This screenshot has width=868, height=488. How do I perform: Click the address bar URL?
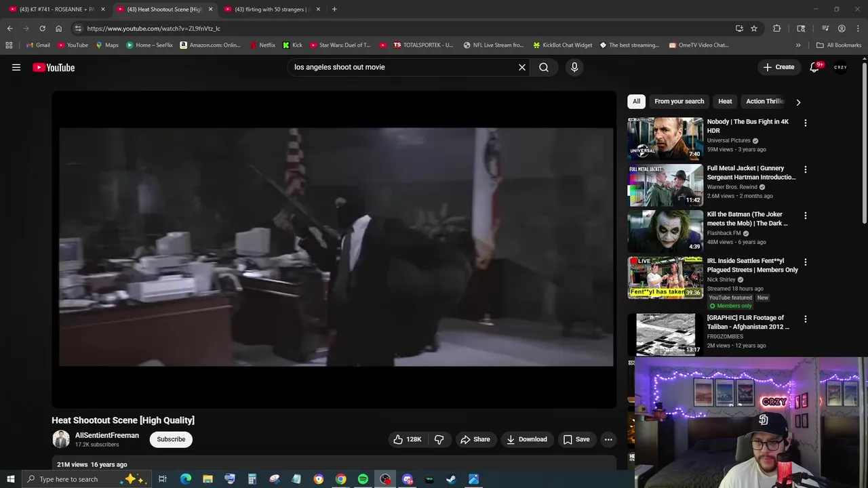click(153, 28)
